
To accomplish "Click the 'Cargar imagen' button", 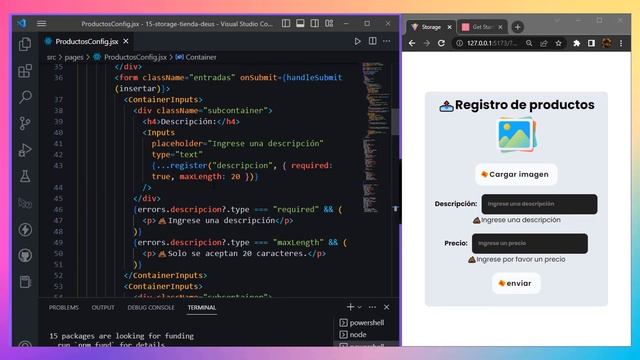I will (x=516, y=174).
